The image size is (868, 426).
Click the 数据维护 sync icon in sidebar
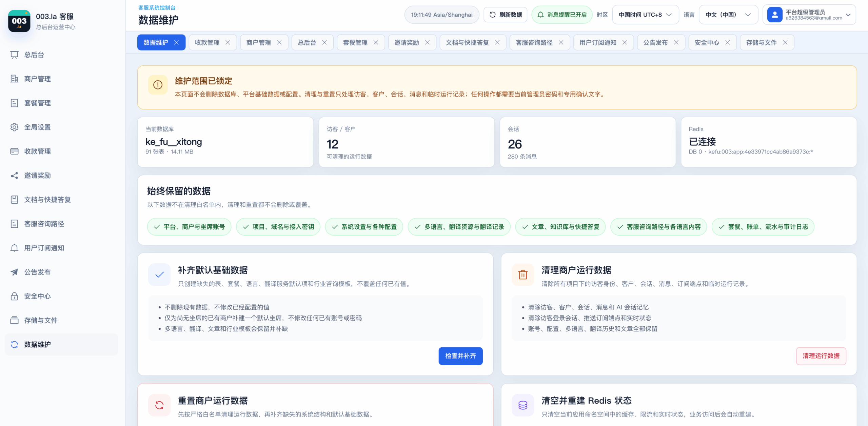(14, 345)
